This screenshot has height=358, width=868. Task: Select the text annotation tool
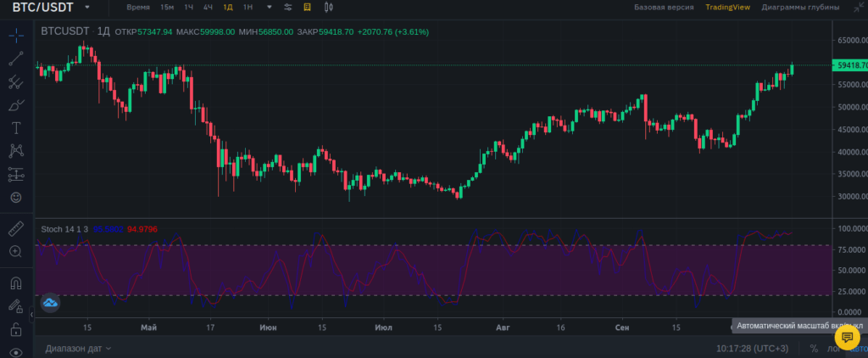coord(15,128)
